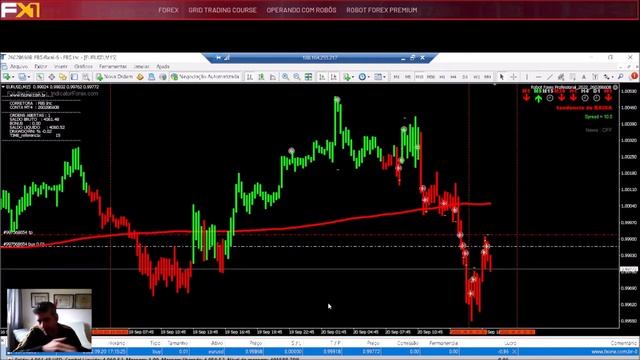Image resolution: width=640 pixels, height=360 pixels.
Task: Toggle the Data Window crosshair icon
Action: 51,77
